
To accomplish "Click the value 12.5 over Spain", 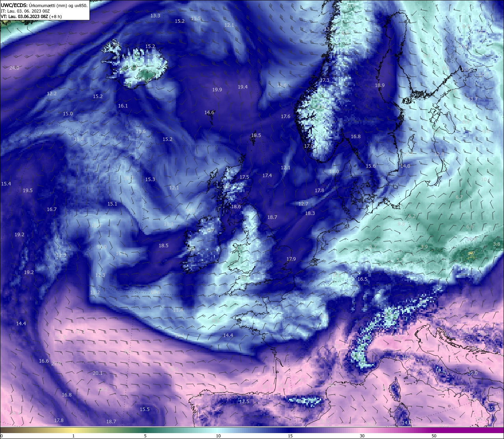I will pos(244,402).
